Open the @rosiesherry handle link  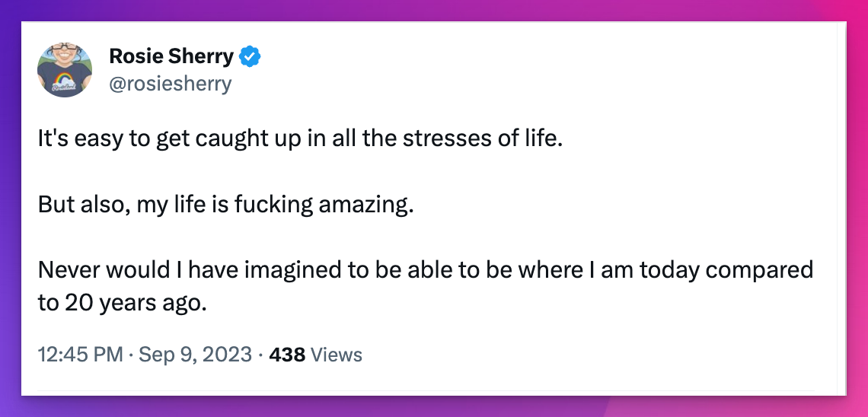(170, 83)
